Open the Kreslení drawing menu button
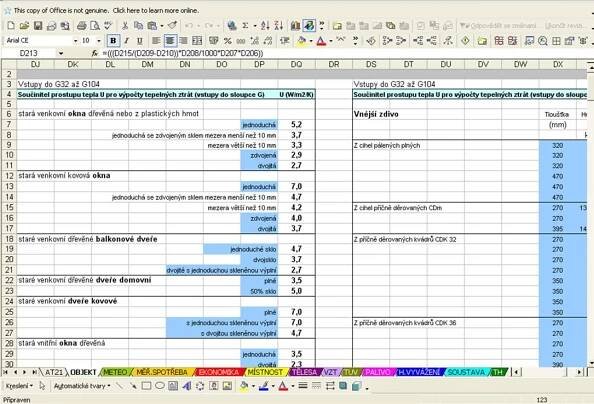 pyautogui.click(x=19, y=386)
